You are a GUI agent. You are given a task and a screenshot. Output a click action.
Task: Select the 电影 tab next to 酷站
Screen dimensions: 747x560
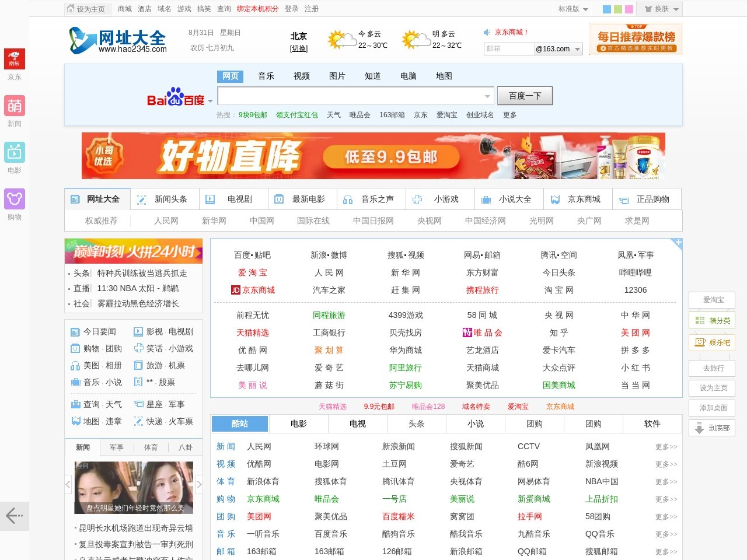299,423
